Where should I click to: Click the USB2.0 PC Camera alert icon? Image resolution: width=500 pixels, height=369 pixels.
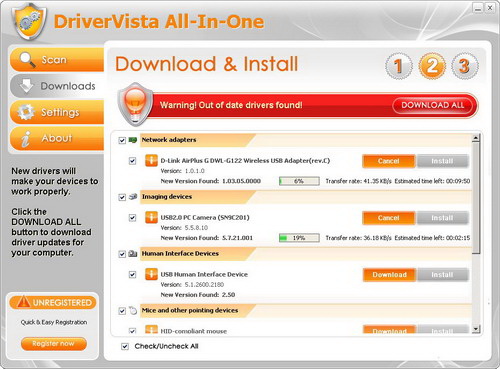click(x=151, y=217)
